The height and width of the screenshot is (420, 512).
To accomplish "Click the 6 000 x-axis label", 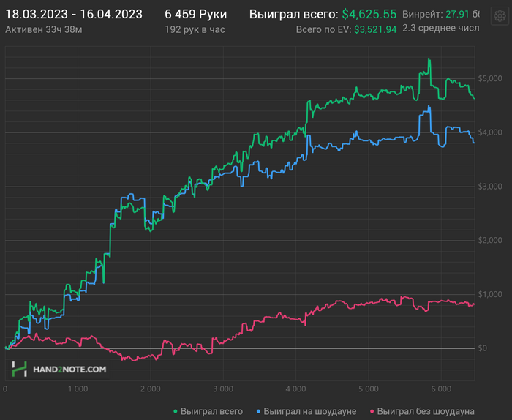I will point(441,389).
